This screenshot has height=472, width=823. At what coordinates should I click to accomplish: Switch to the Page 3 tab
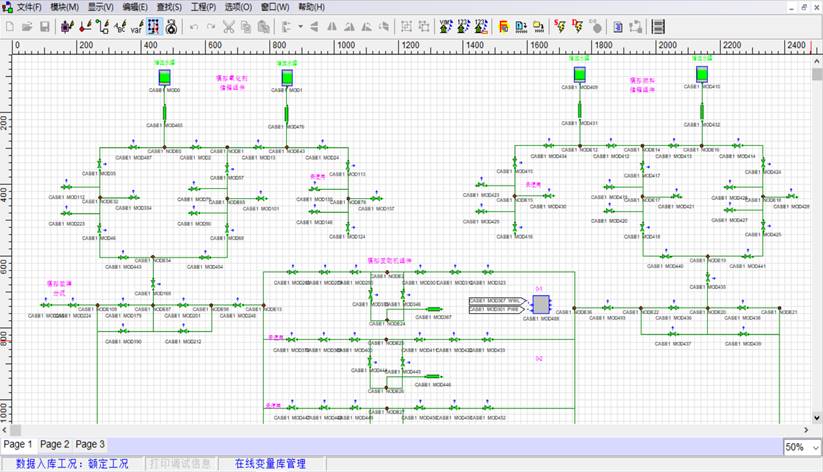(x=90, y=444)
